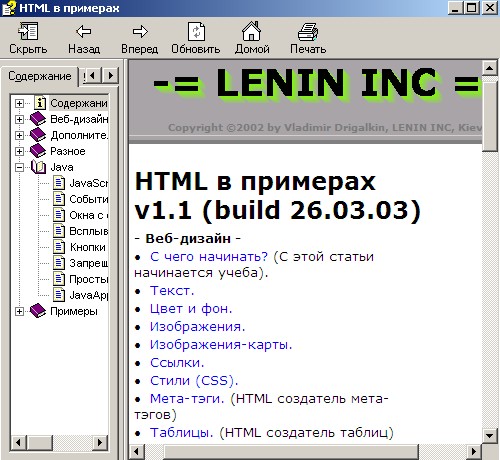The width and height of the screenshot is (500, 460).
Task: Click content pane horizontal scrollbar thumb
Action: (x=291, y=452)
